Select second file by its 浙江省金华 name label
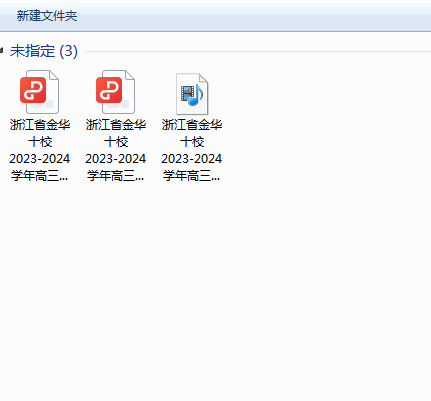Viewport: 431px width, 401px height. [116, 125]
